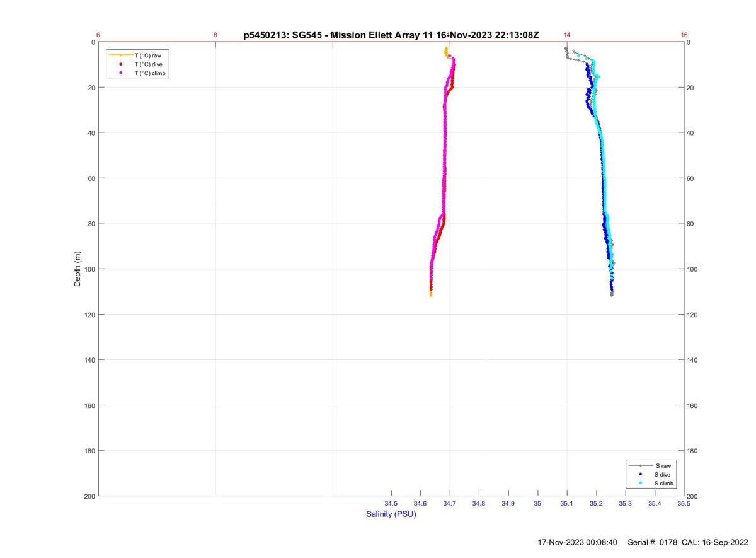Click the right depth-axis tick label '180'
The width and height of the screenshot is (756, 558).
click(693, 451)
